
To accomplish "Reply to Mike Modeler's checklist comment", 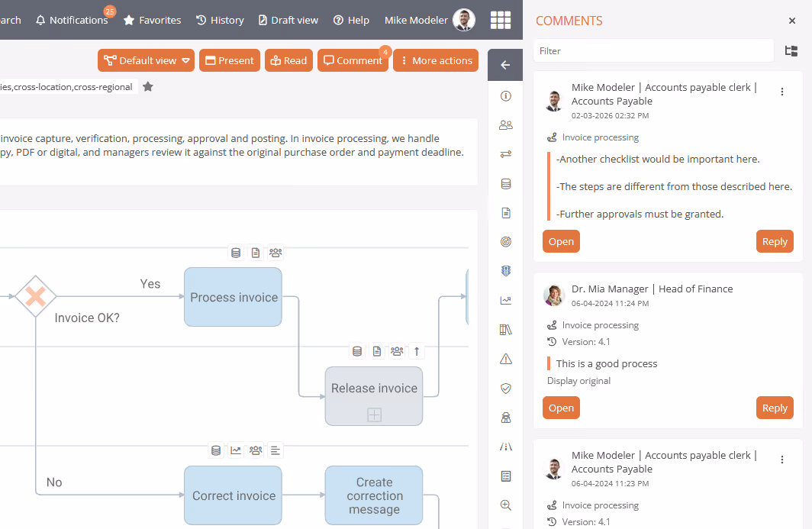I will click(775, 241).
